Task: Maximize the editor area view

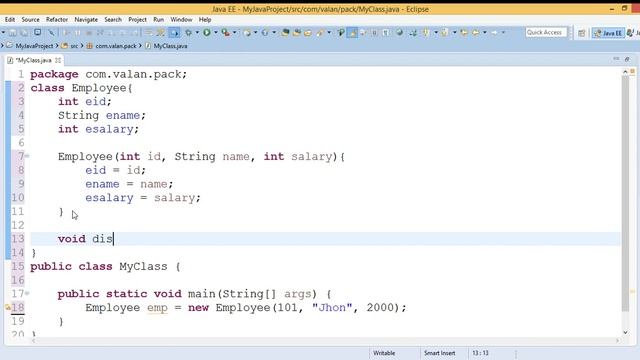Action: pyautogui.click(x=627, y=59)
